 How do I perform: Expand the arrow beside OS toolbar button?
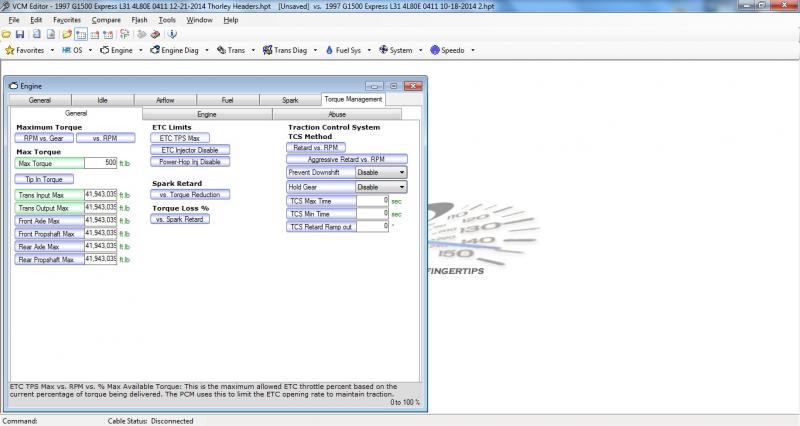tap(90, 50)
